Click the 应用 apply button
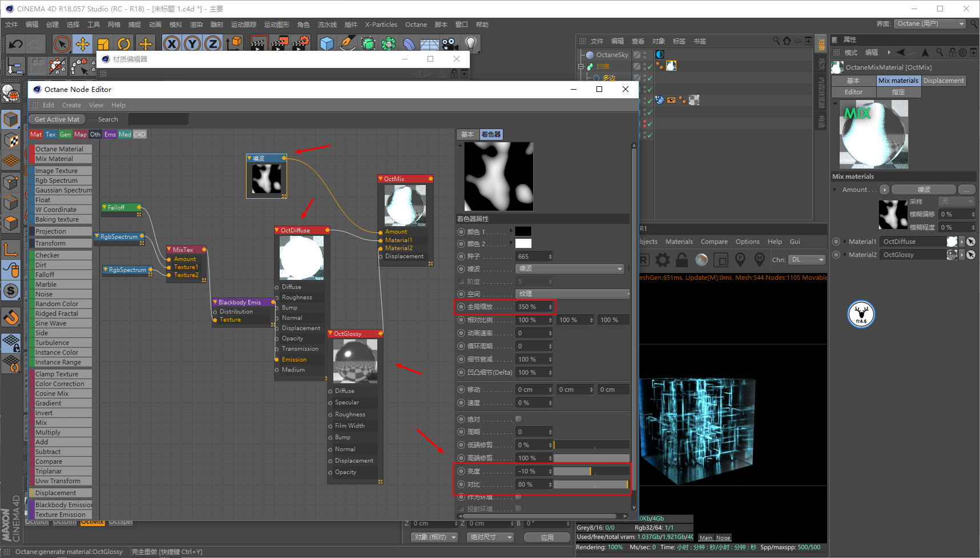980x558 pixels. pos(547,537)
